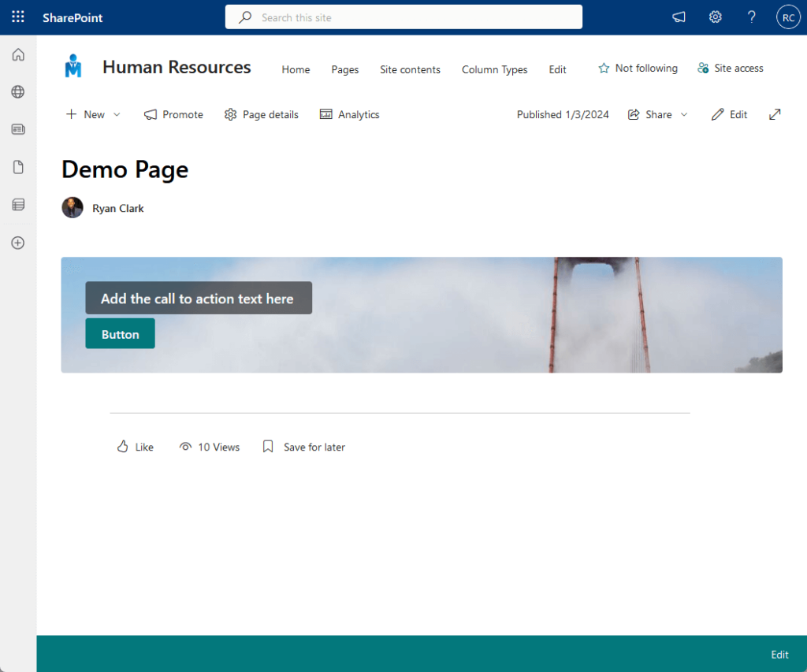Edit the page with pencil Edit

(729, 114)
